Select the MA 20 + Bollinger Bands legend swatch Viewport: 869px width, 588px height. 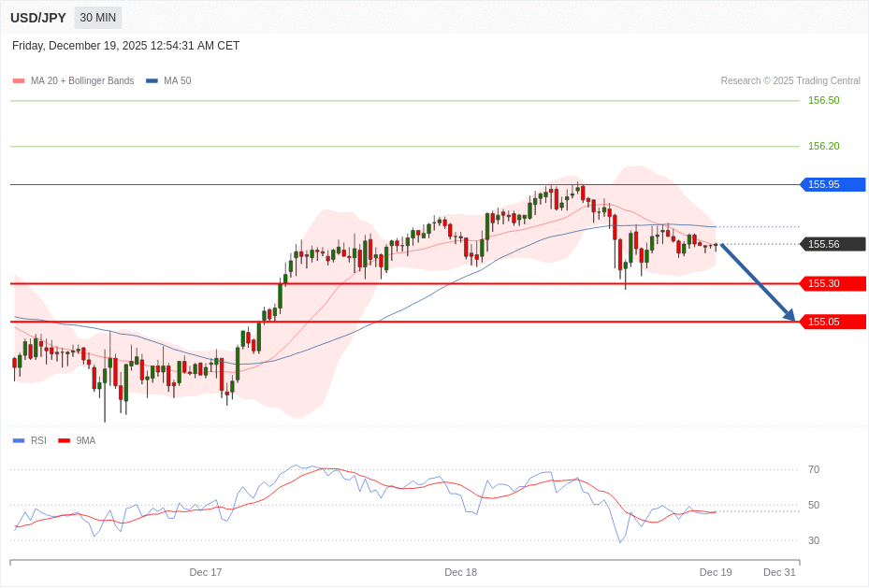[17, 80]
